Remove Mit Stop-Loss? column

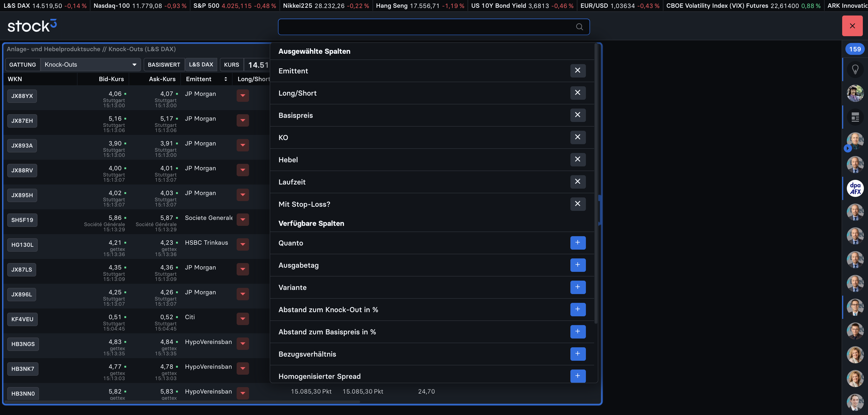578,204
